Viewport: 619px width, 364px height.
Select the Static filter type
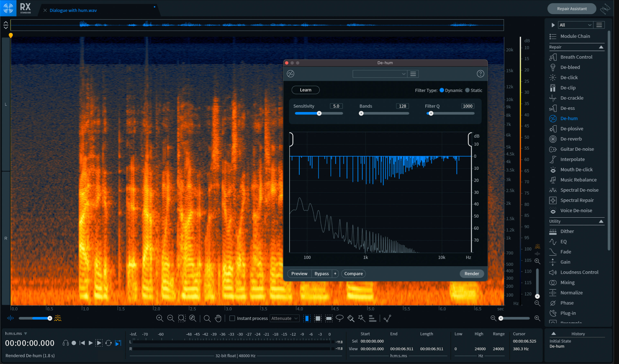(467, 90)
